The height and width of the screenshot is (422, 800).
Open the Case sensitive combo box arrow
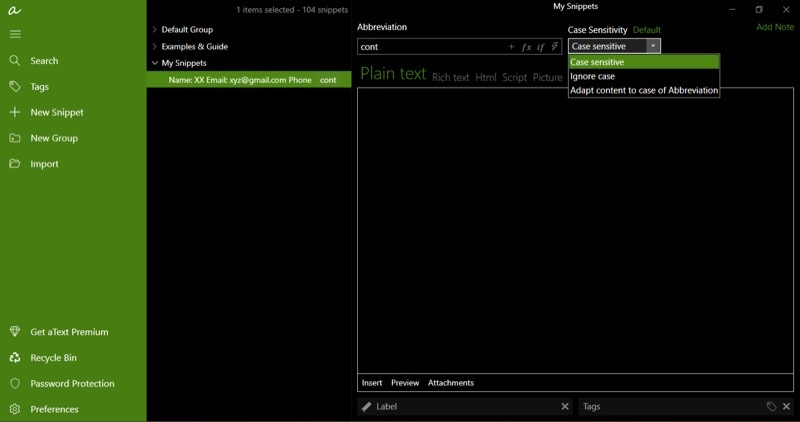(x=653, y=46)
